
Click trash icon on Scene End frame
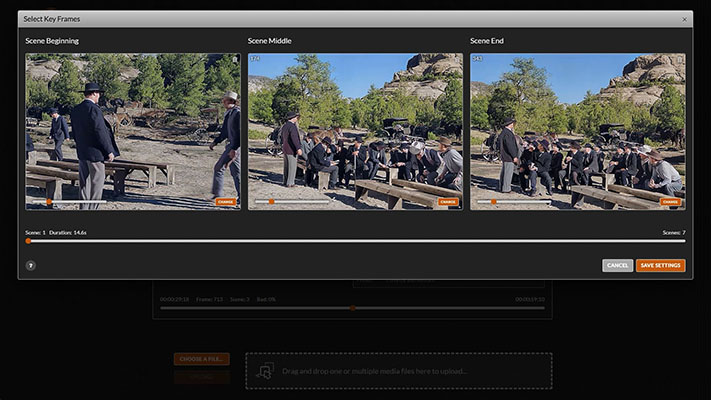tap(679, 59)
